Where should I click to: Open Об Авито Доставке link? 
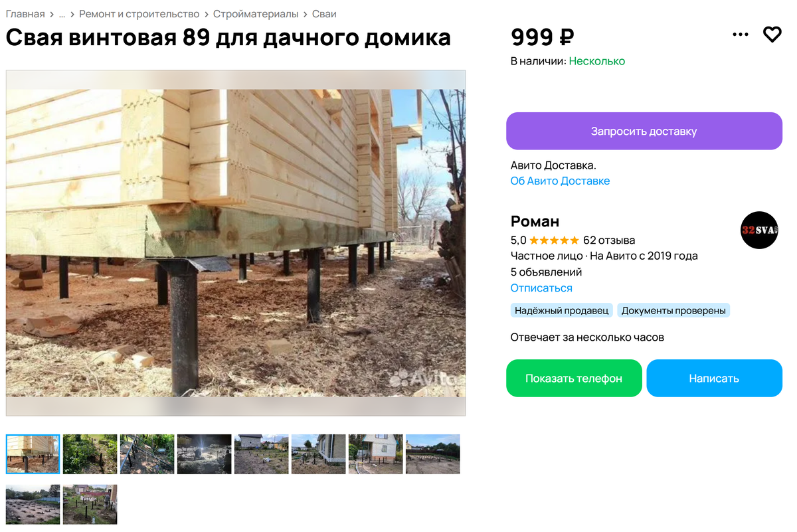coord(560,181)
